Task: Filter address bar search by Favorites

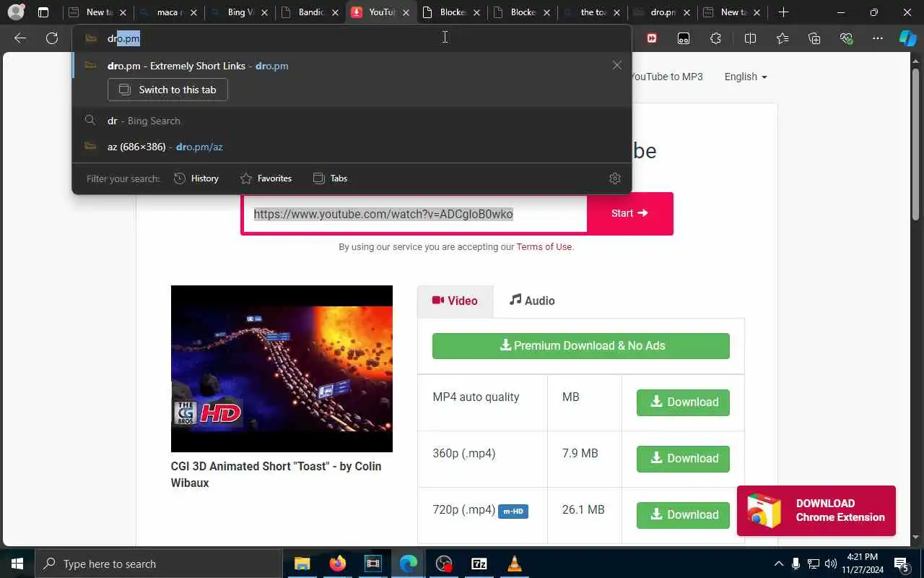Action: [266, 178]
